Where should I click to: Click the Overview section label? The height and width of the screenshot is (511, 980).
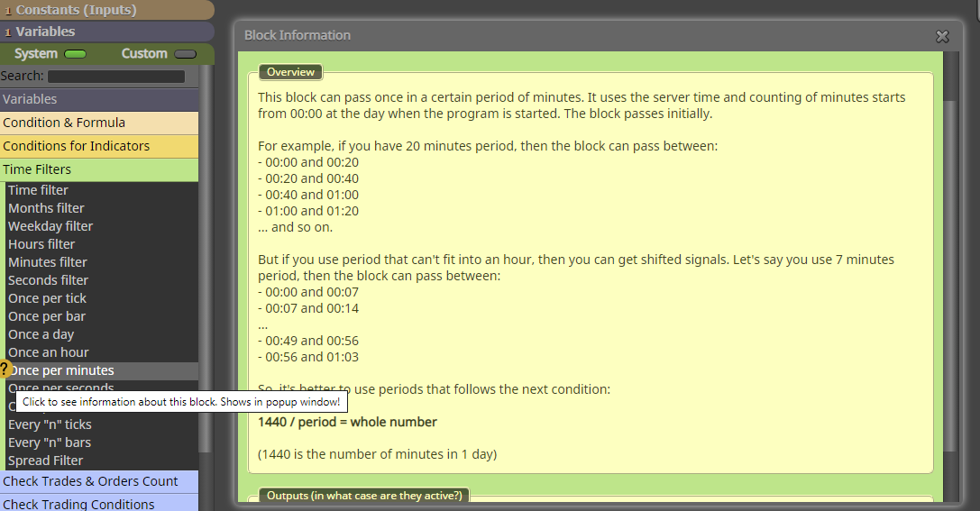pyautogui.click(x=290, y=72)
